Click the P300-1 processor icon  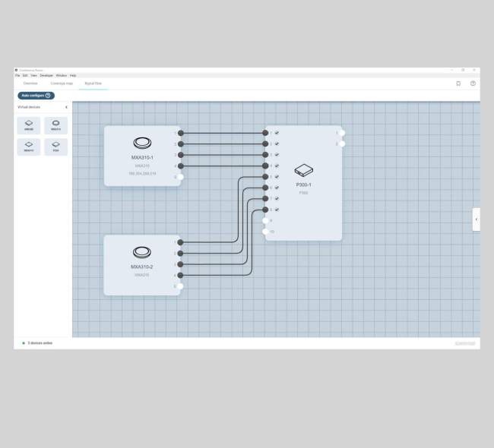tap(304, 170)
